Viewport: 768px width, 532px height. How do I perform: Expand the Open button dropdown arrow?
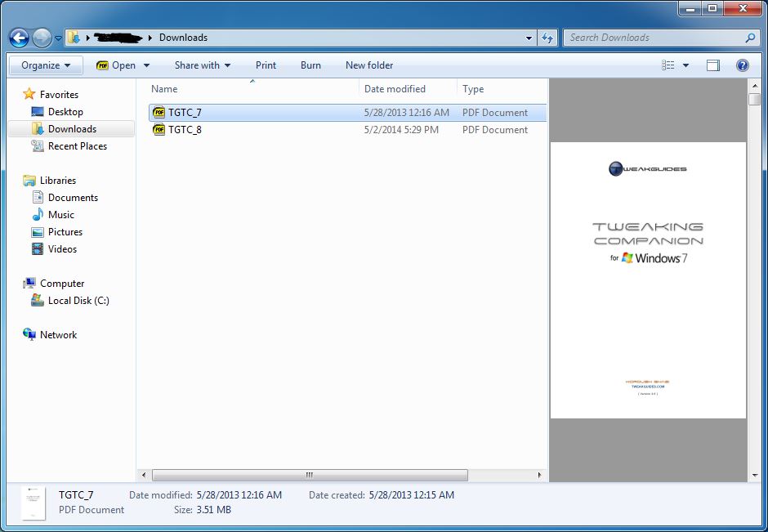click(x=146, y=65)
